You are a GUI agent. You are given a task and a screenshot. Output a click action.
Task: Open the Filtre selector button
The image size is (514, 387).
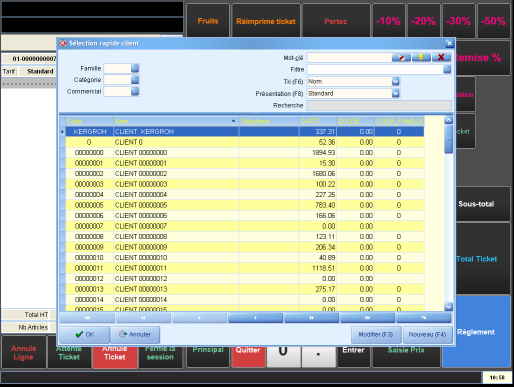click(x=447, y=69)
